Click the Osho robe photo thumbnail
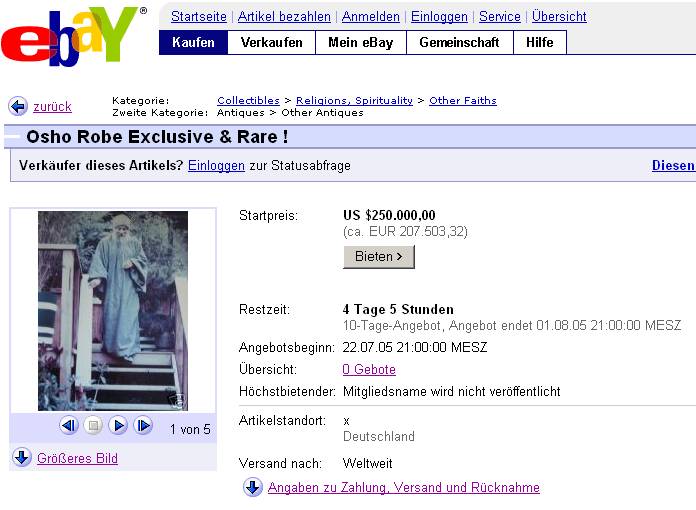696x510 pixels. click(113, 311)
